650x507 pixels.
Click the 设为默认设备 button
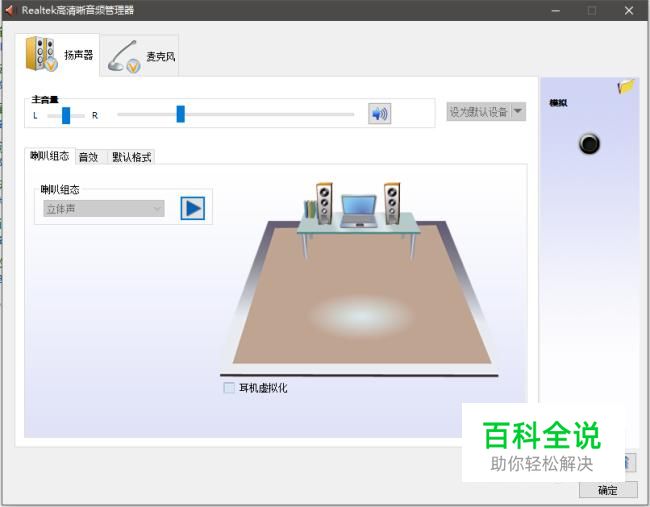479,112
